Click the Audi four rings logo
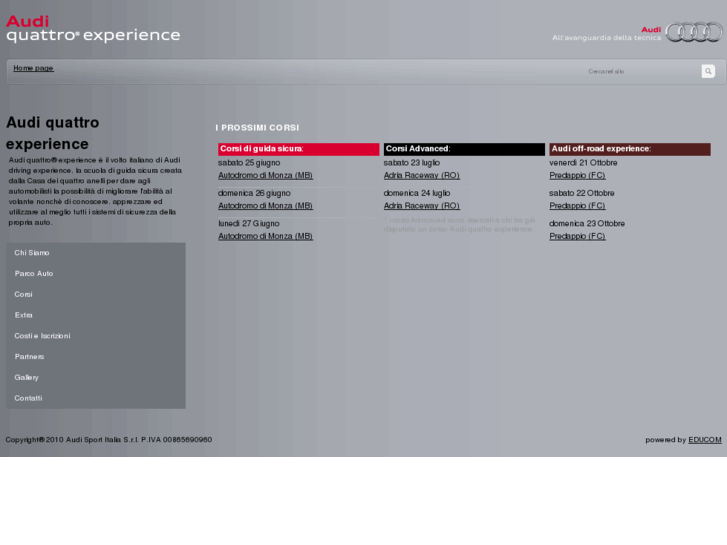The width and height of the screenshot is (727, 545). click(x=694, y=32)
